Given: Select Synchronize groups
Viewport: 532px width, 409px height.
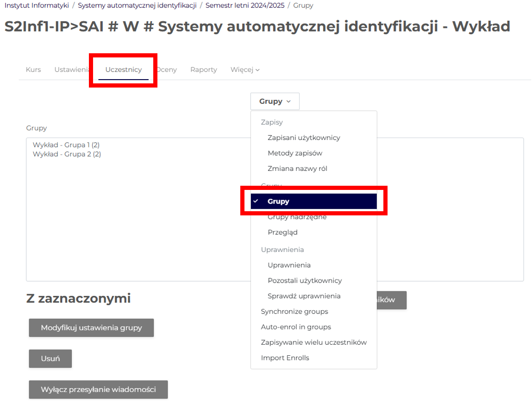Looking at the screenshot, I should tap(294, 311).
